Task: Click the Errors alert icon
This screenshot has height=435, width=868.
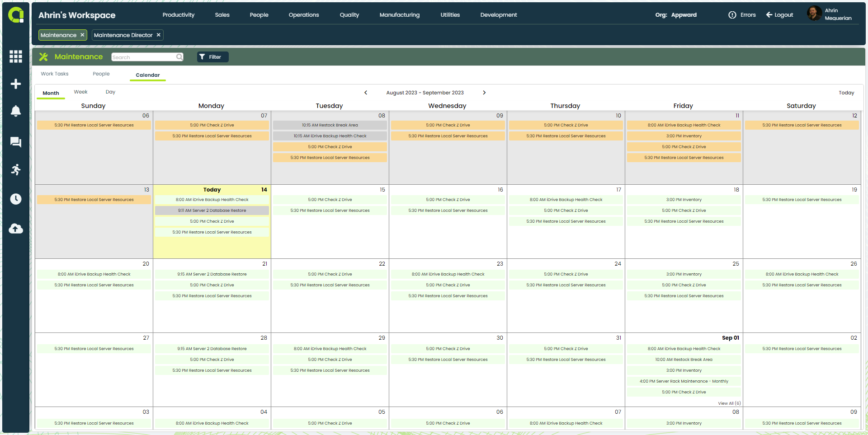Action: click(x=732, y=15)
